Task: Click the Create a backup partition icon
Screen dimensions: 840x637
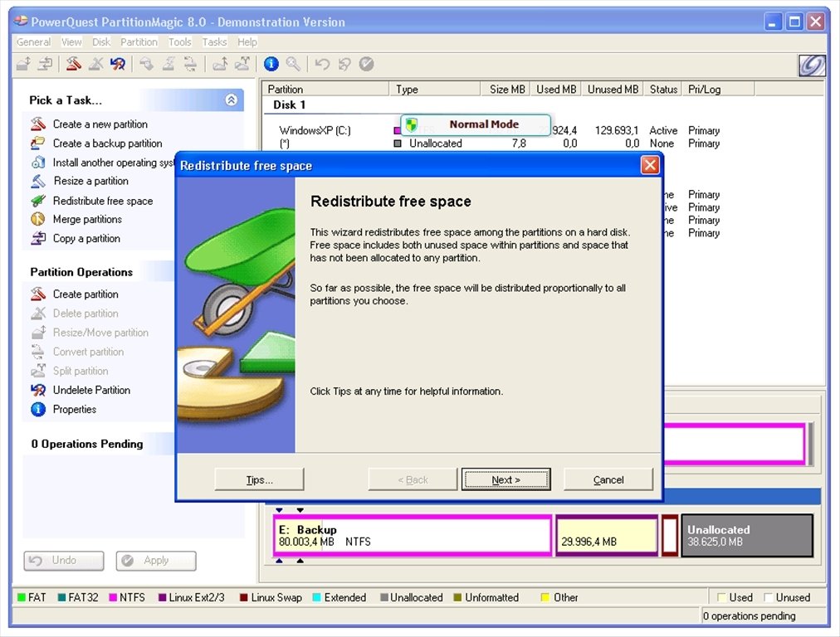Action: pyautogui.click(x=38, y=143)
